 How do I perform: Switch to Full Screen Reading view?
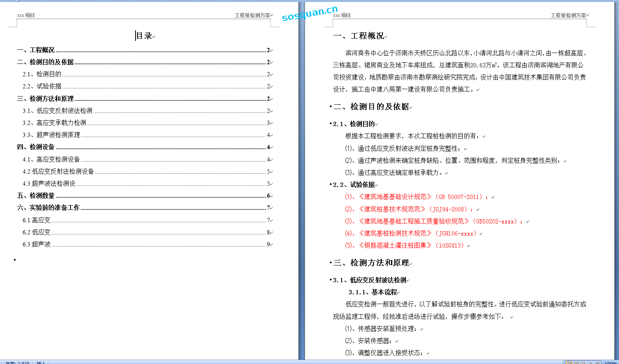(x=576, y=363)
